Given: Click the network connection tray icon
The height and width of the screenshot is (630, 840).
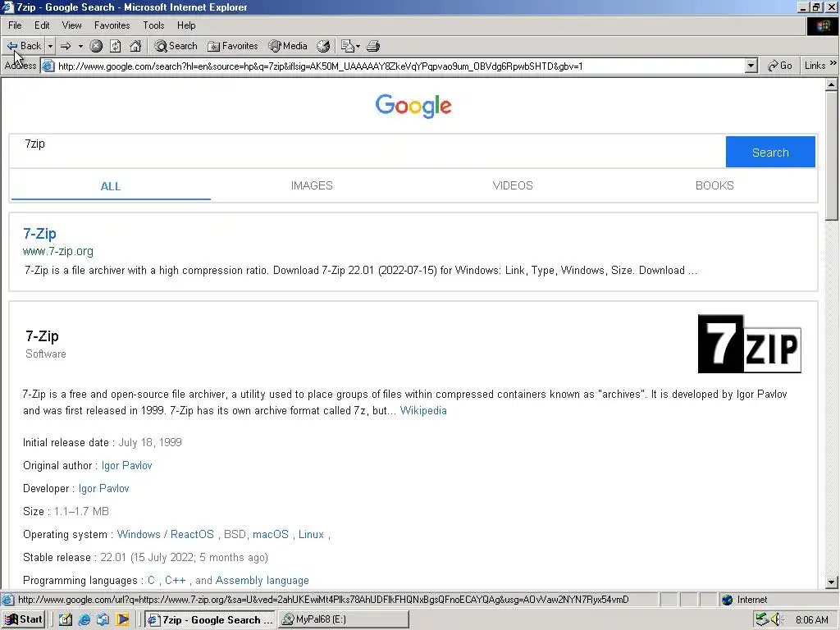Looking at the screenshot, I should click(x=762, y=620).
